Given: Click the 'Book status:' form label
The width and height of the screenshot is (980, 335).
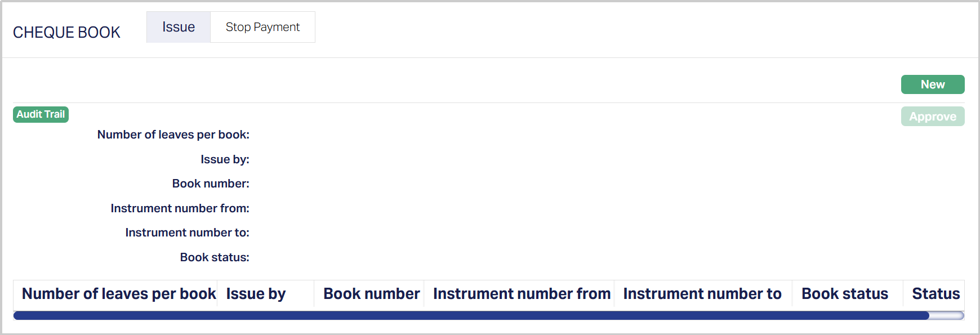Looking at the screenshot, I should pos(215,257).
